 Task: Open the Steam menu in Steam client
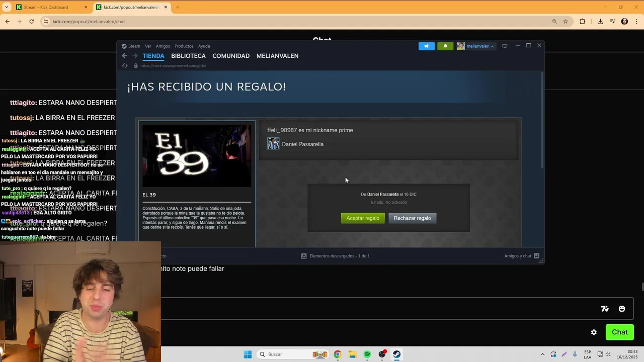131,46
